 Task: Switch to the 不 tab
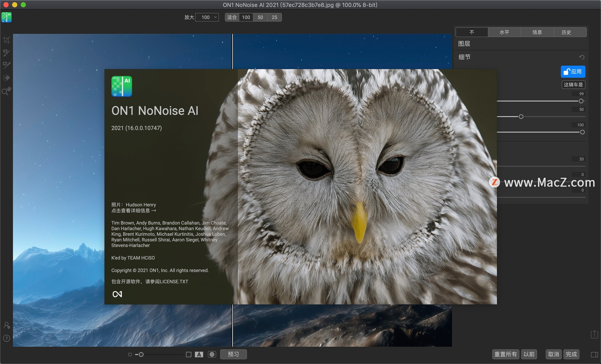[472, 32]
